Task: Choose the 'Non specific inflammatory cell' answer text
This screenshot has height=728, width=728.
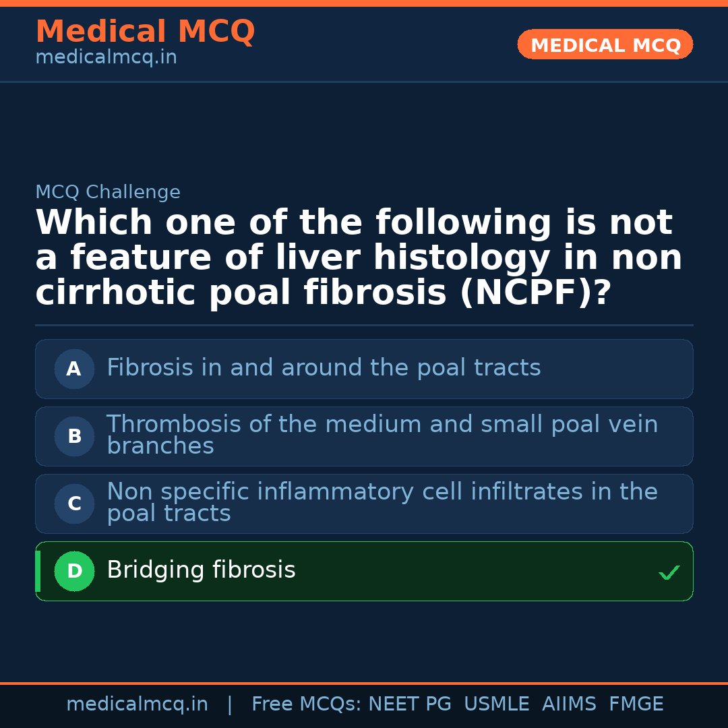Action: click(x=382, y=502)
